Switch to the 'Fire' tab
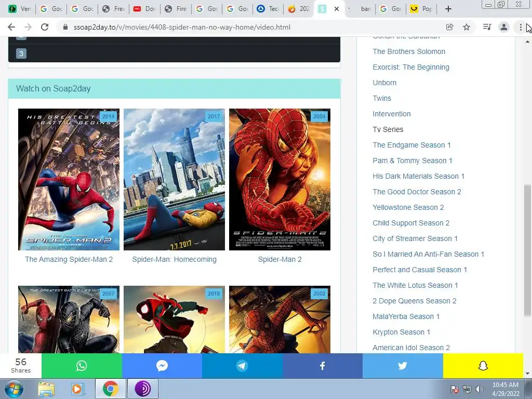The height and width of the screenshot is (399, 532). (176, 9)
